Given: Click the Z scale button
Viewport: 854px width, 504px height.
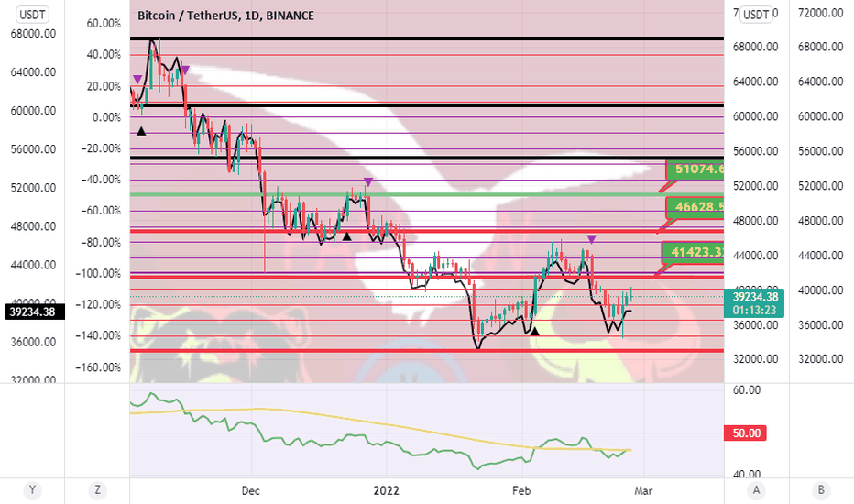Looking at the screenshot, I should pyautogui.click(x=97, y=490).
